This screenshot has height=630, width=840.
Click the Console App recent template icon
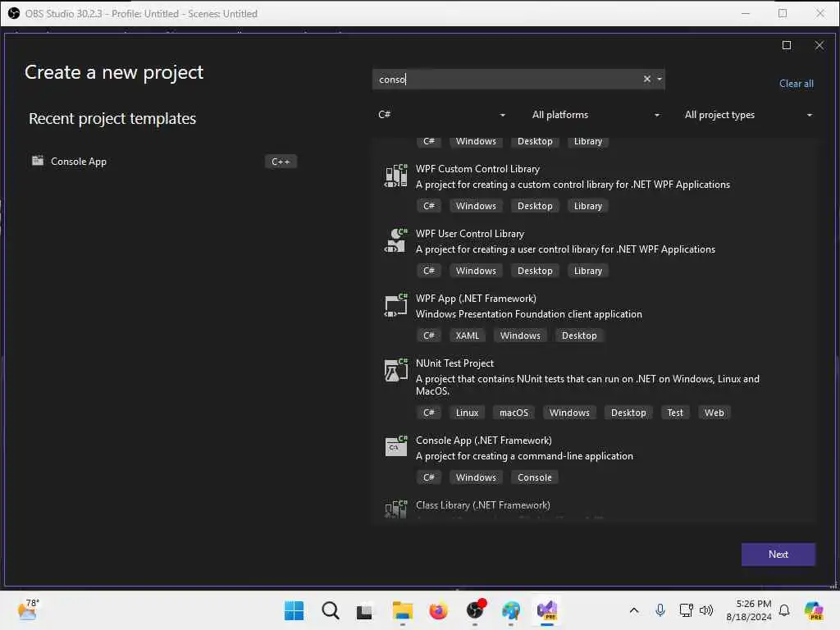[38, 161]
